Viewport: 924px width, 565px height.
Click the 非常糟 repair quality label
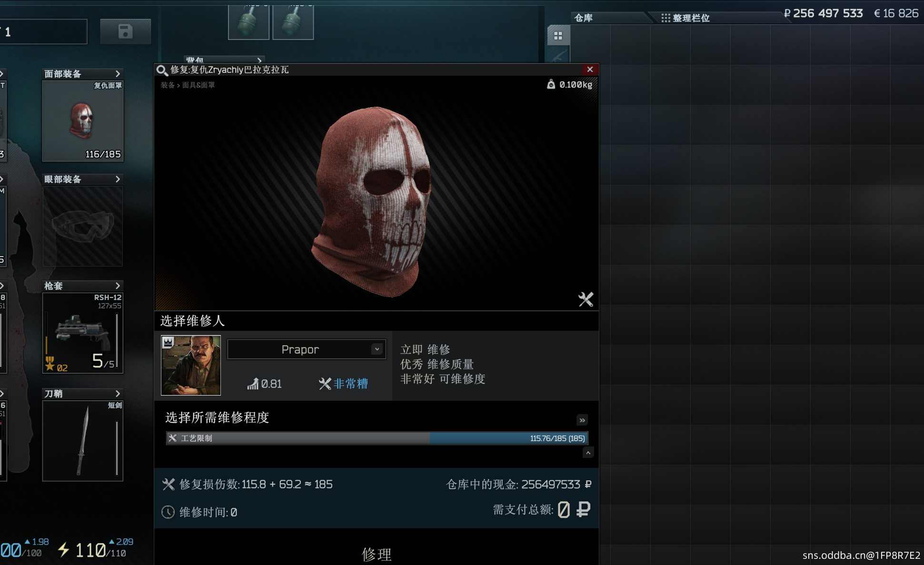pos(351,384)
